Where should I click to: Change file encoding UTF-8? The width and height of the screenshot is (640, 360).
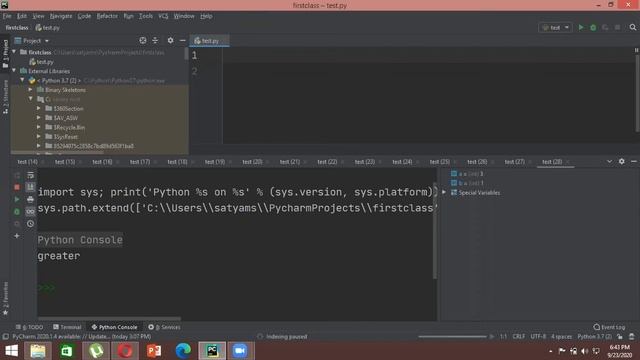point(538,336)
